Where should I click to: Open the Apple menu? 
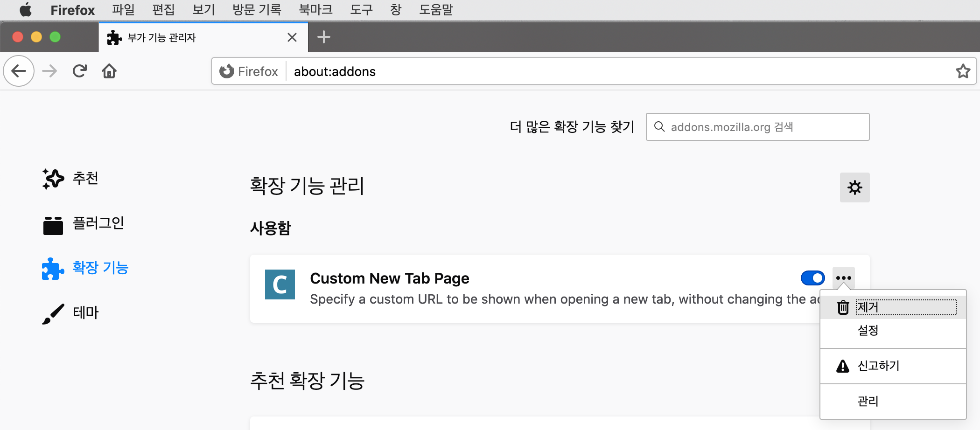click(x=26, y=10)
